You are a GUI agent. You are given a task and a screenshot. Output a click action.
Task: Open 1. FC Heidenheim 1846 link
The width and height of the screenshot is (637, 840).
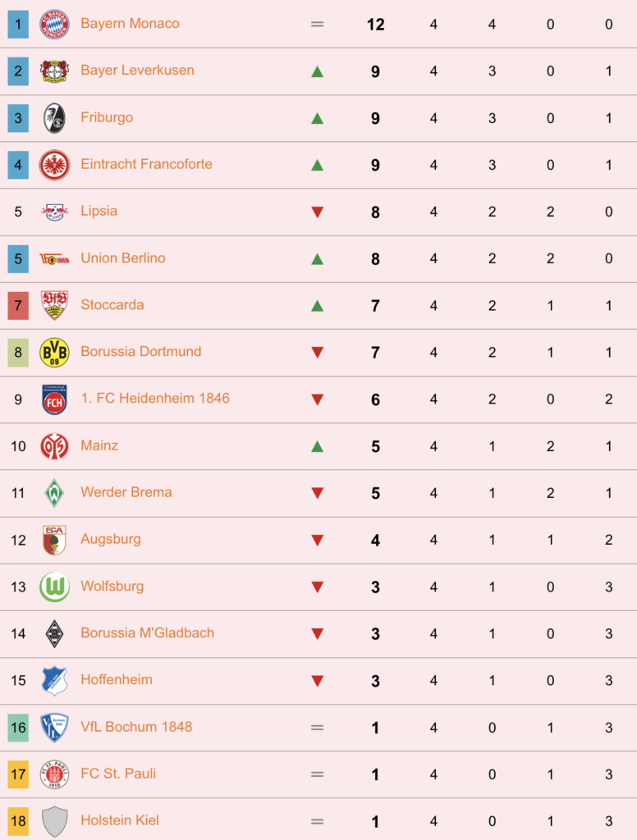(155, 398)
